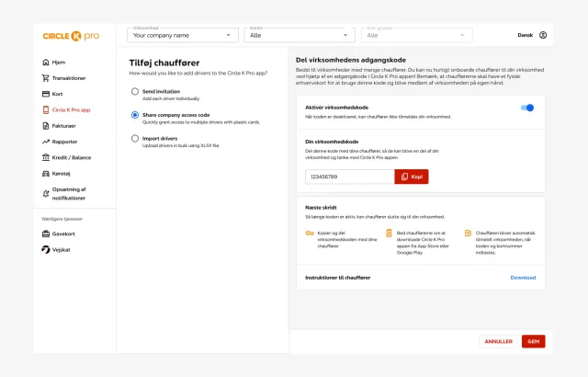Screen dimensions: 588x377
Task: Download the driver instructions
Action: [x=523, y=278]
